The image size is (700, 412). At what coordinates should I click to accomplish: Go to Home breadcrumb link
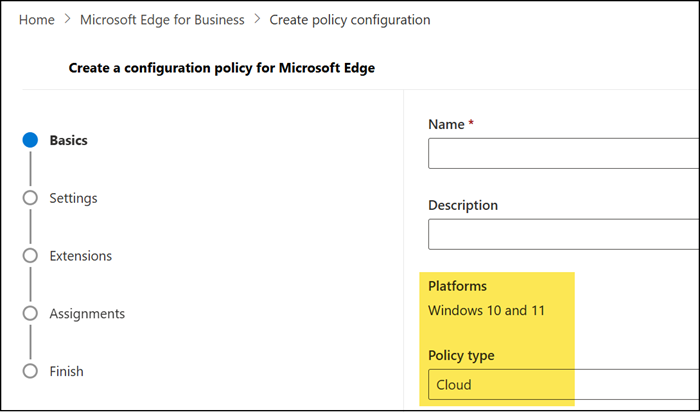(37, 20)
